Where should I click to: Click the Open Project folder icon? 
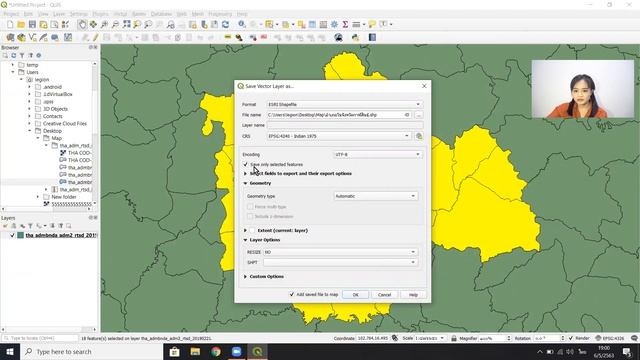point(21,24)
